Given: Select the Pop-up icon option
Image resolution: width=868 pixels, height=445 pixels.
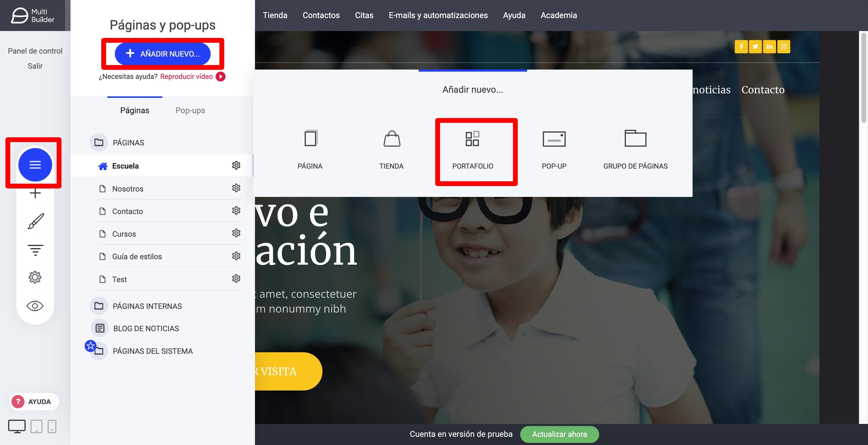Looking at the screenshot, I should click(554, 139).
